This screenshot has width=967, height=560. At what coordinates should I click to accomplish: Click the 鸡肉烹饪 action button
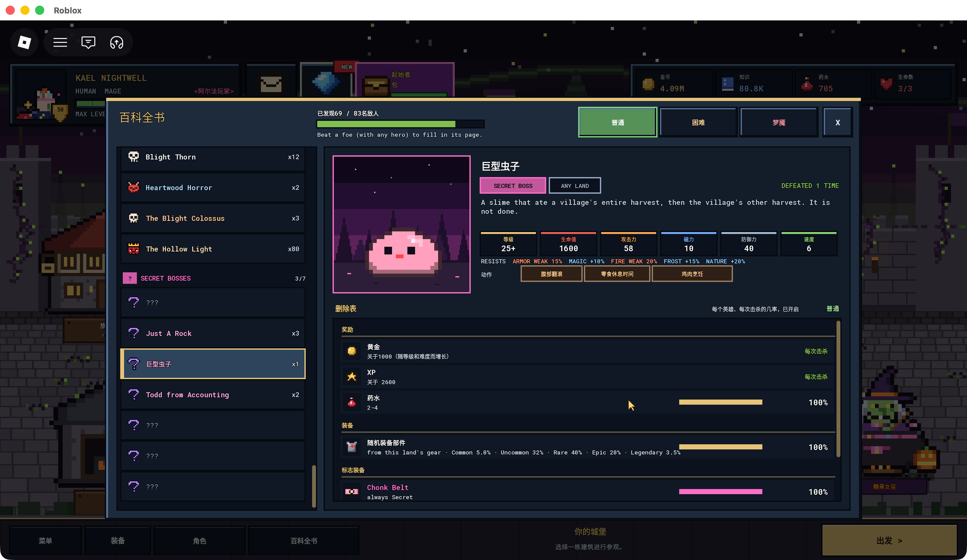[692, 274]
